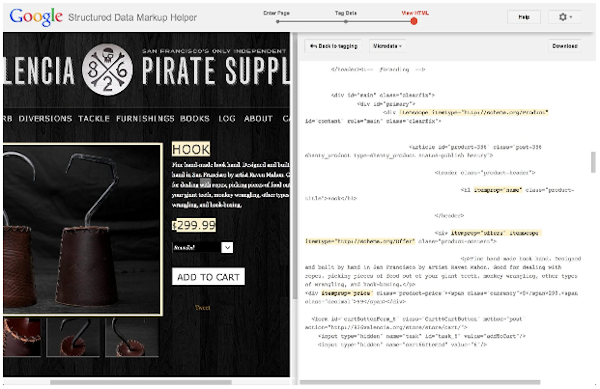Click the highlighted HOOK product title
The width and height of the screenshot is (600, 389).
[x=191, y=149]
